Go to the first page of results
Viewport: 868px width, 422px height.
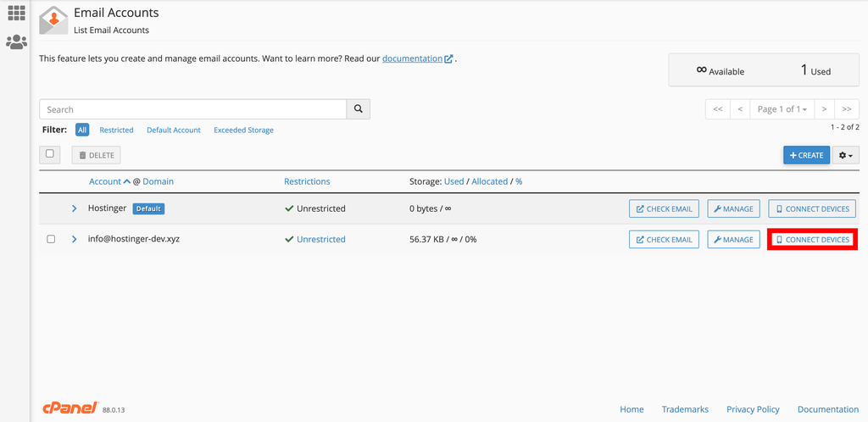point(717,109)
